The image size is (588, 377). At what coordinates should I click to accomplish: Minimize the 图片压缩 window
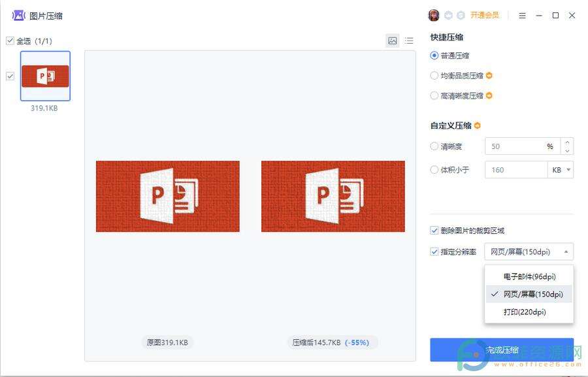pyautogui.click(x=539, y=16)
